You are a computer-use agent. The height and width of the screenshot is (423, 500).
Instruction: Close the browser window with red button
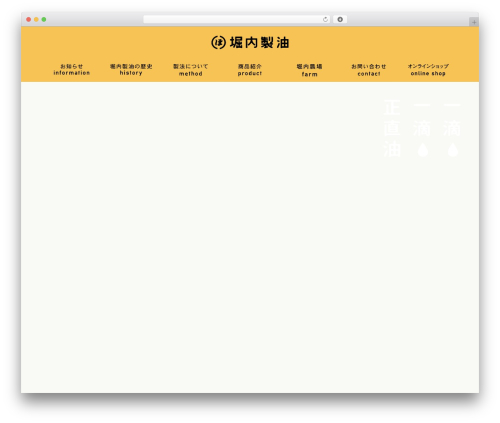click(x=29, y=20)
